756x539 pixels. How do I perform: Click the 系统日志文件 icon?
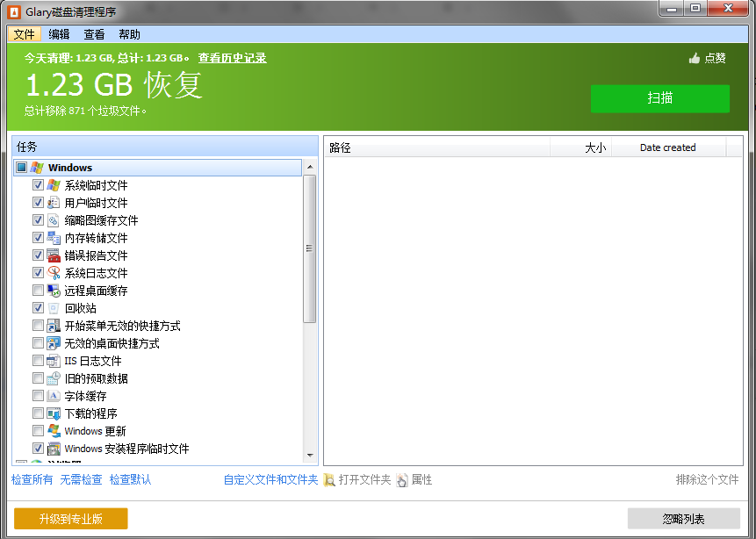click(x=54, y=273)
